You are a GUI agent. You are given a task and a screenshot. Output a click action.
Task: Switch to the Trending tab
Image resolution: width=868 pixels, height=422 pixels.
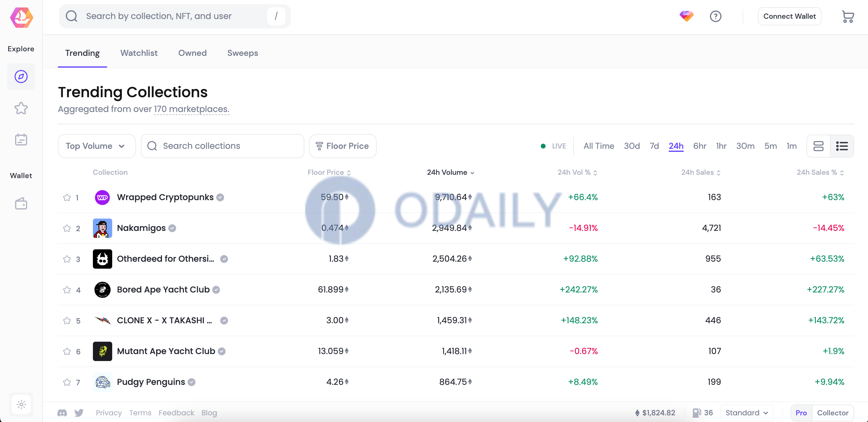(82, 53)
